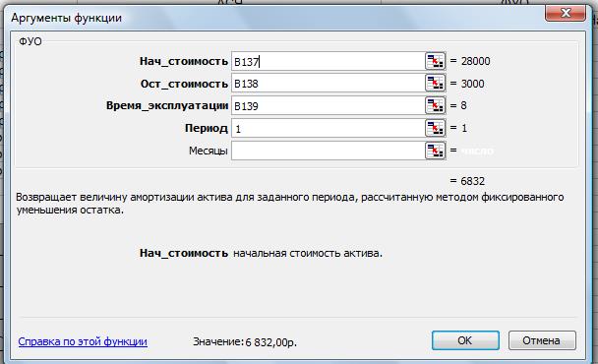The height and width of the screenshot is (364, 598).
Task: Focus the Период input field
Action: (328, 129)
